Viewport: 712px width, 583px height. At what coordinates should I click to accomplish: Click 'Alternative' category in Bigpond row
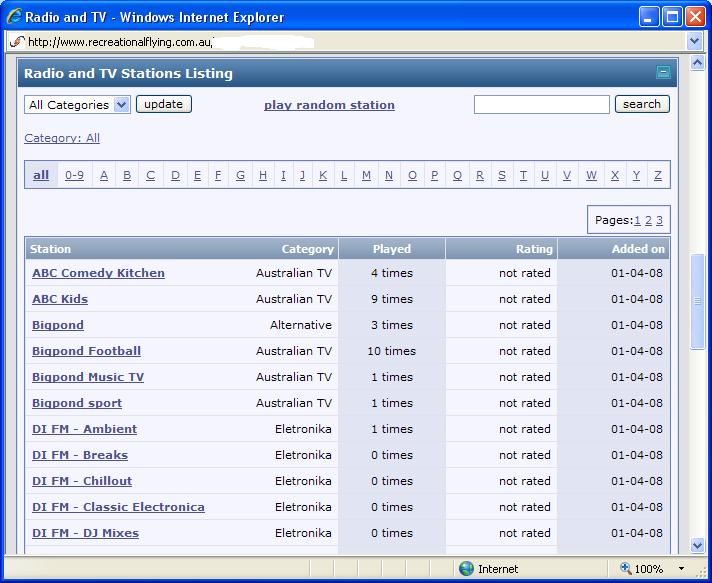click(301, 325)
